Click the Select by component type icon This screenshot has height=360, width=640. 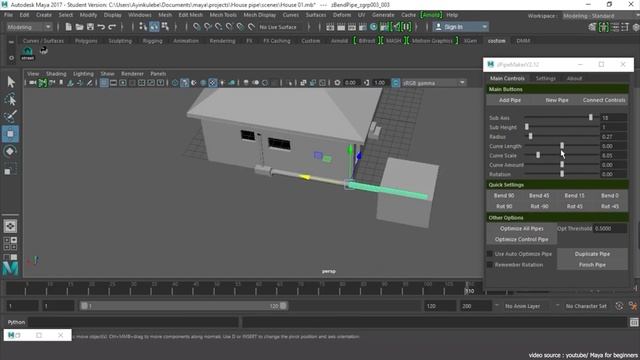click(x=165, y=27)
